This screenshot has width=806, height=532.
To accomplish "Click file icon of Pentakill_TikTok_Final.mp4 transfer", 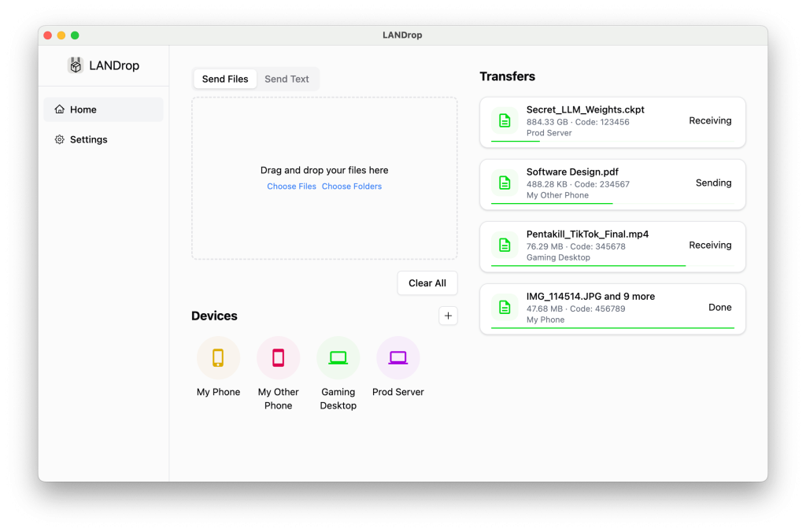I will 505,246.
